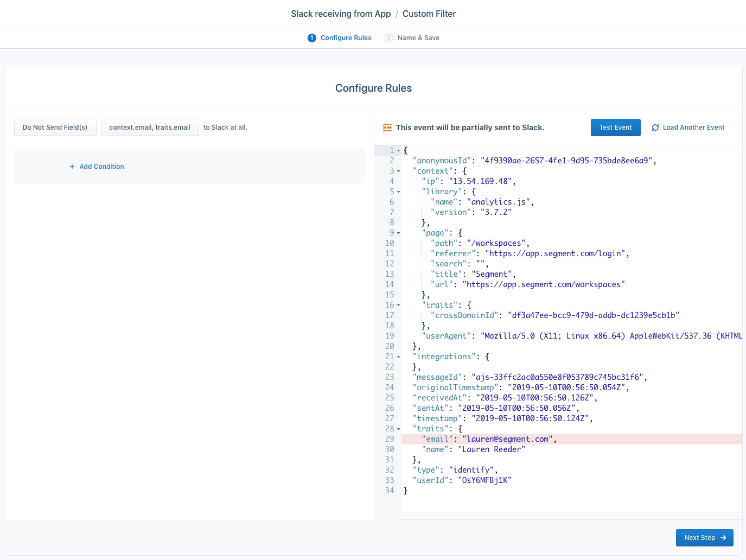Open the Do Not Send Field(s) selector
Viewport: 746px width, 560px height.
click(x=55, y=127)
